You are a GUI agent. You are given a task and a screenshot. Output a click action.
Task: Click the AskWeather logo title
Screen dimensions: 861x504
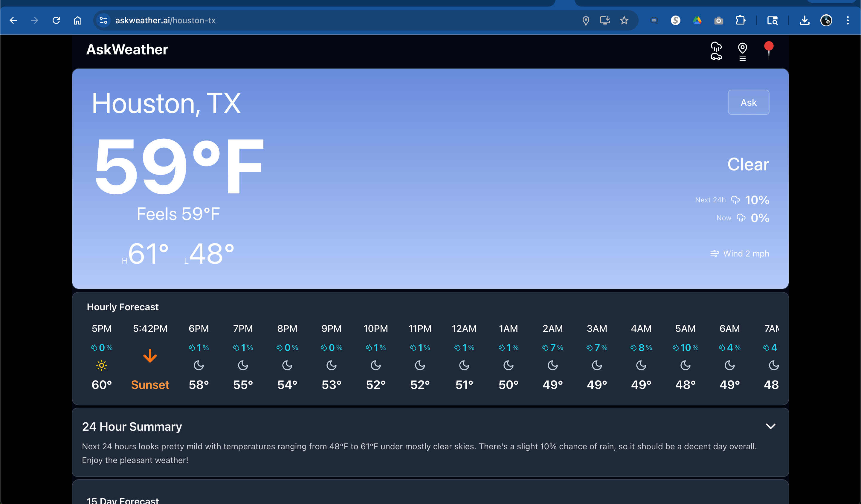point(127,50)
